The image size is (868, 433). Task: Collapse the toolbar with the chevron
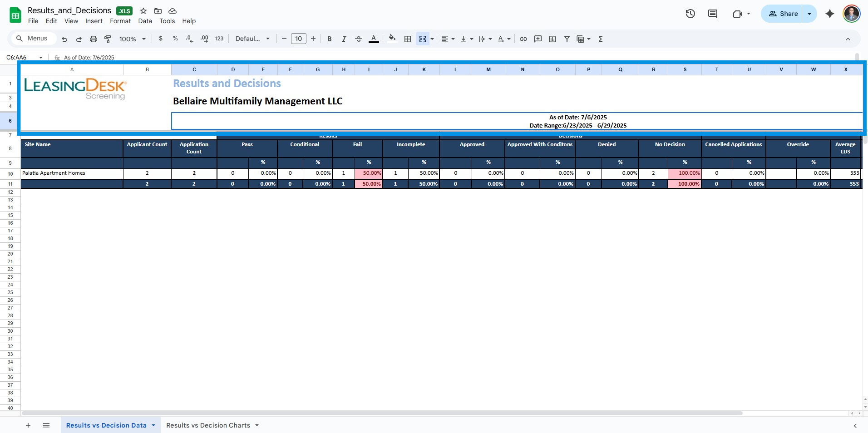tap(848, 39)
